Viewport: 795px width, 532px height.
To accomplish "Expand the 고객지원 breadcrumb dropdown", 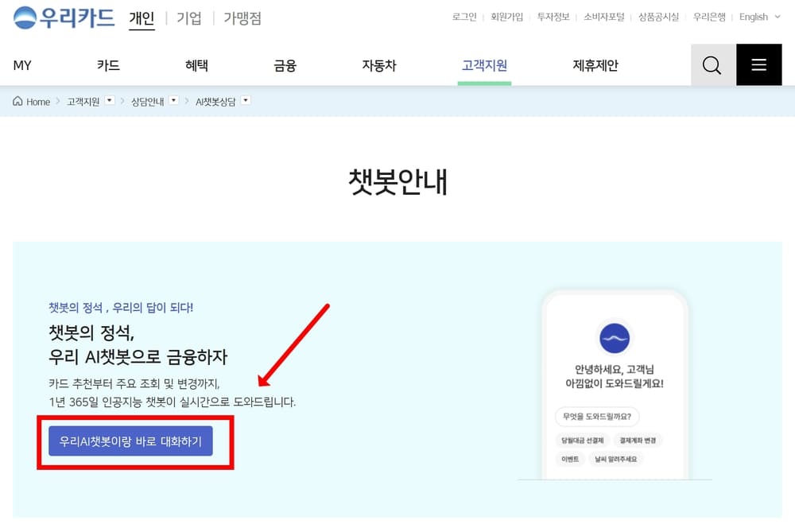I will pos(110,100).
